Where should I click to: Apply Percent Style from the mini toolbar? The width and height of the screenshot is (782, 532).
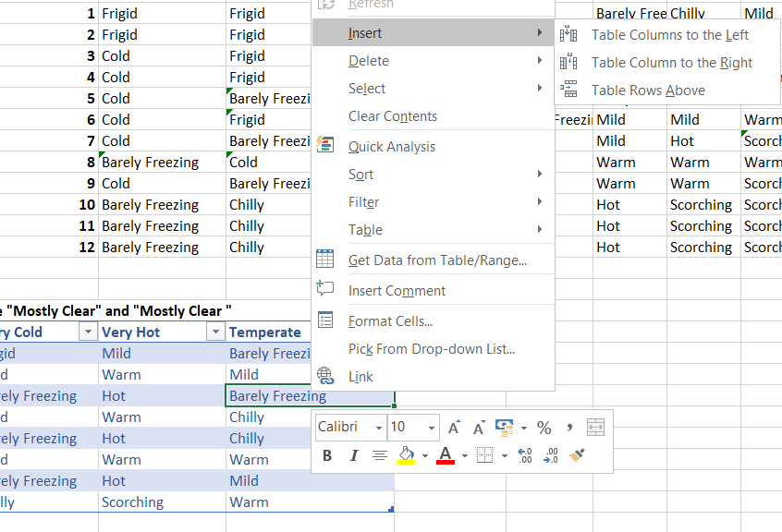click(544, 427)
